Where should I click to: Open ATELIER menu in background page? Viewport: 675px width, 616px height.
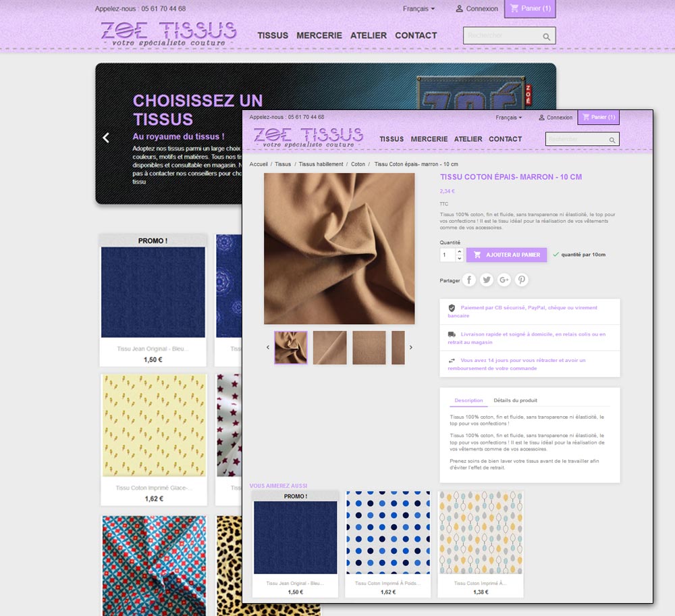coord(369,35)
